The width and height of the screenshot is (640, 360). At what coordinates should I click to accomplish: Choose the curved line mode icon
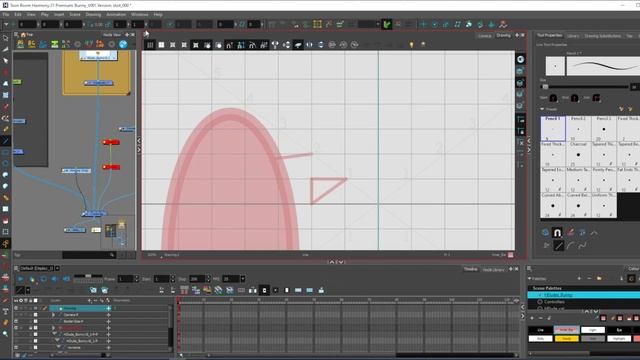coord(570,246)
